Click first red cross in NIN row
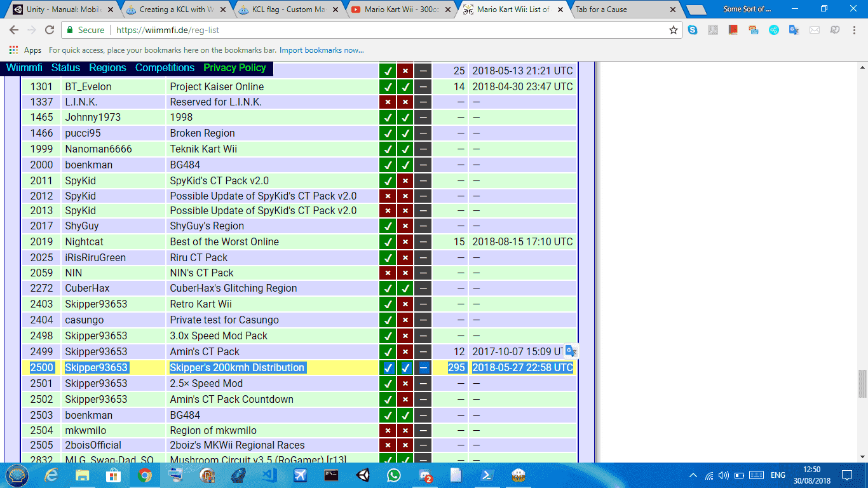The image size is (868, 488). tap(388, 273)
